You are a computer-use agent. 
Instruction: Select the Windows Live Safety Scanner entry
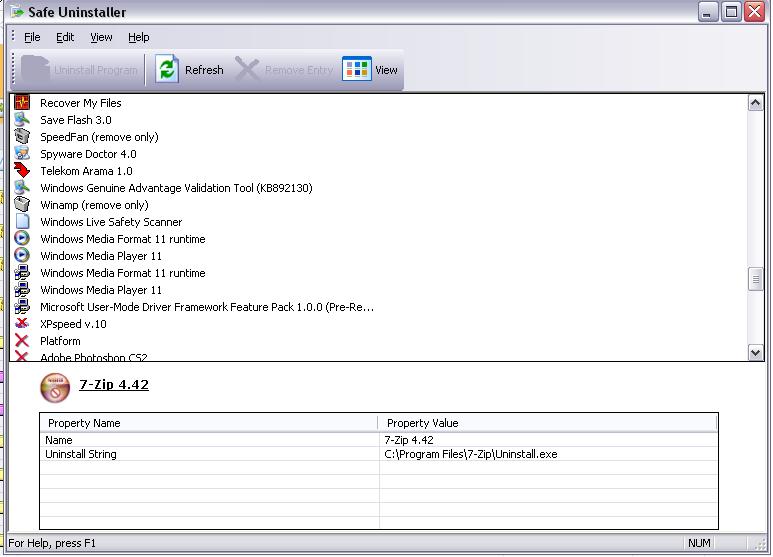(111, 222)
